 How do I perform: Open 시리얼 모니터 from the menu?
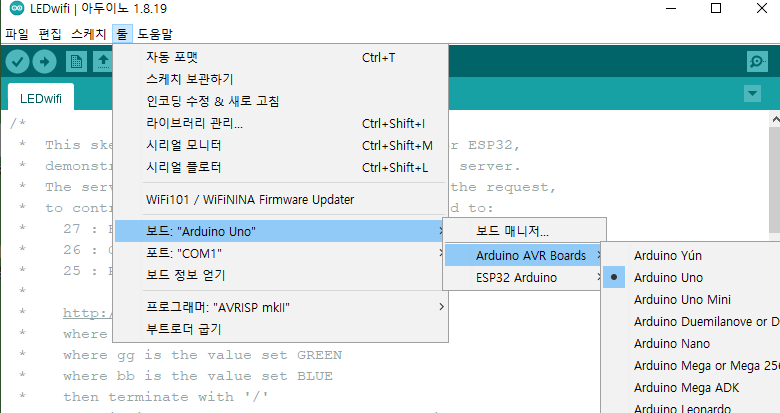click(x=281, y=145)
